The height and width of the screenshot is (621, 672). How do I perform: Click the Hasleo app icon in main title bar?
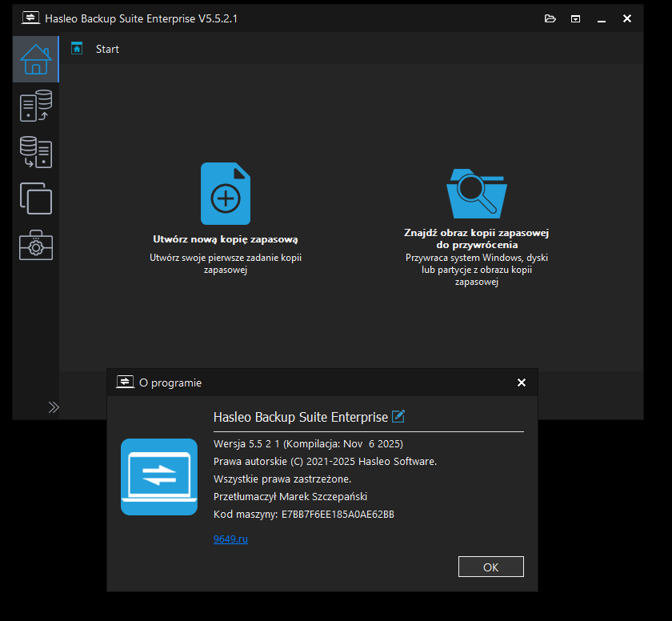click(30, 18)
